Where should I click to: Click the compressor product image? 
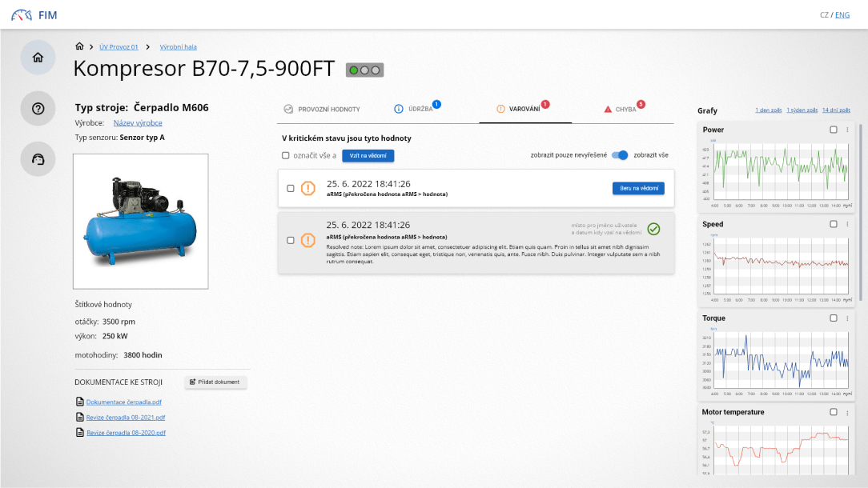[141, 222]
